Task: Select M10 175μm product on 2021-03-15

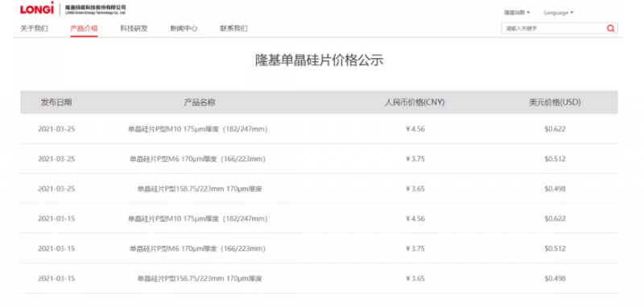Action: pos(197,218)
